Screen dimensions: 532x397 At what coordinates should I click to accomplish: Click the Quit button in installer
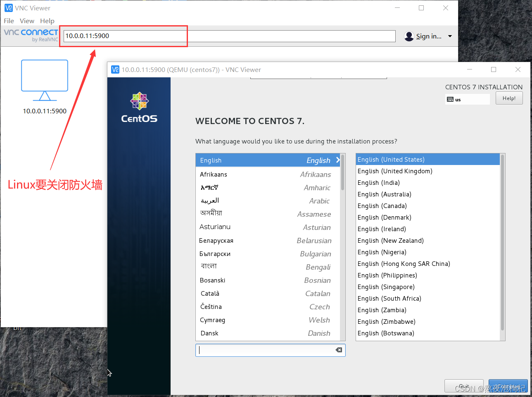coord(464,386)
